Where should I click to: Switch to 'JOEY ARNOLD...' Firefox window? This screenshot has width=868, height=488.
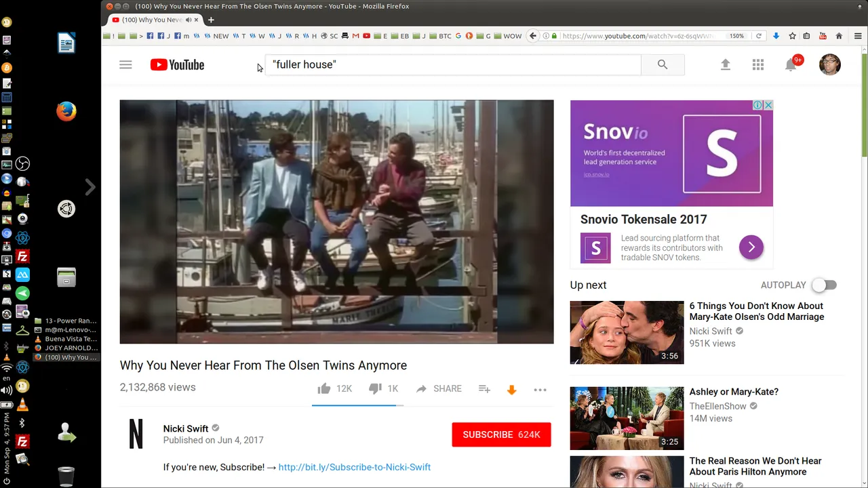pyautogui.click(x=66, y=348)
